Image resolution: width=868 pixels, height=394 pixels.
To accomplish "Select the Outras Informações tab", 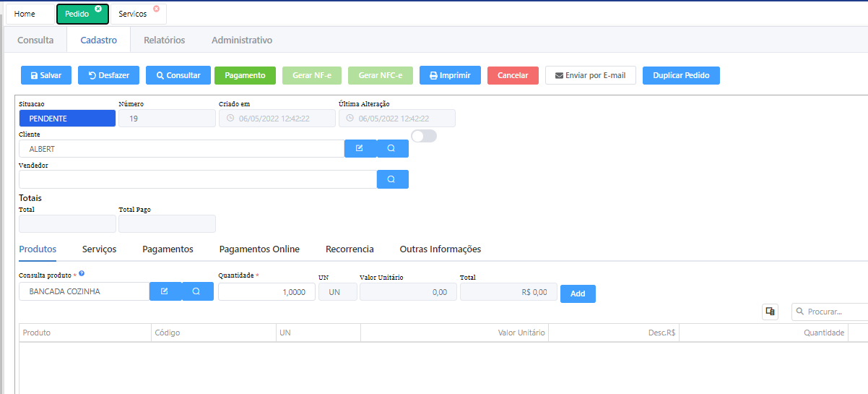I will click(x=440, y=249).
